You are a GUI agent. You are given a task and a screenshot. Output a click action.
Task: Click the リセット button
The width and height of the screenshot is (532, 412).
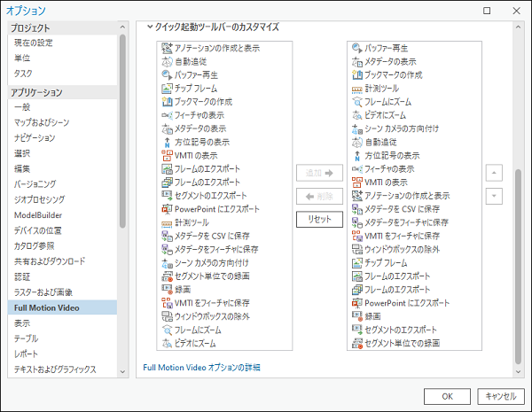pyautogui.click(x=319, y=219)
